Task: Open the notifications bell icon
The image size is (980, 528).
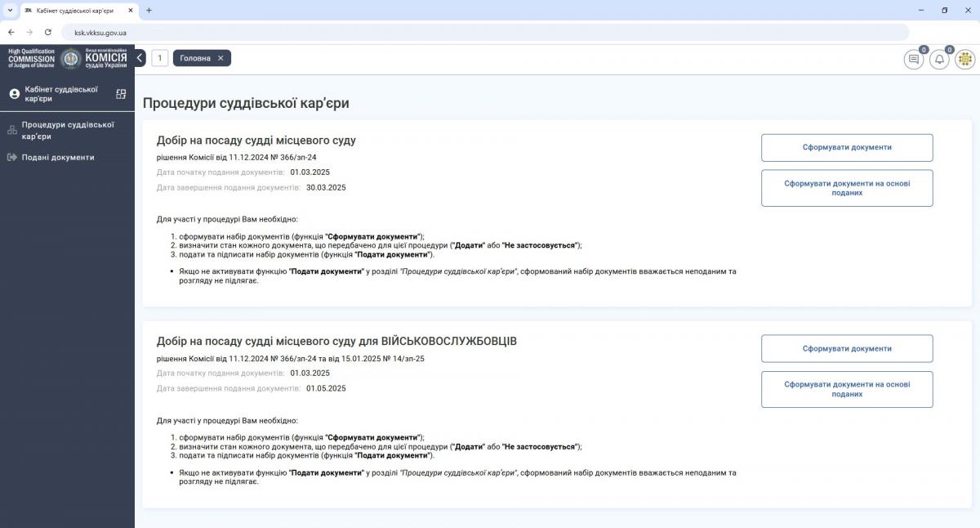Action: tap(939, 60)
